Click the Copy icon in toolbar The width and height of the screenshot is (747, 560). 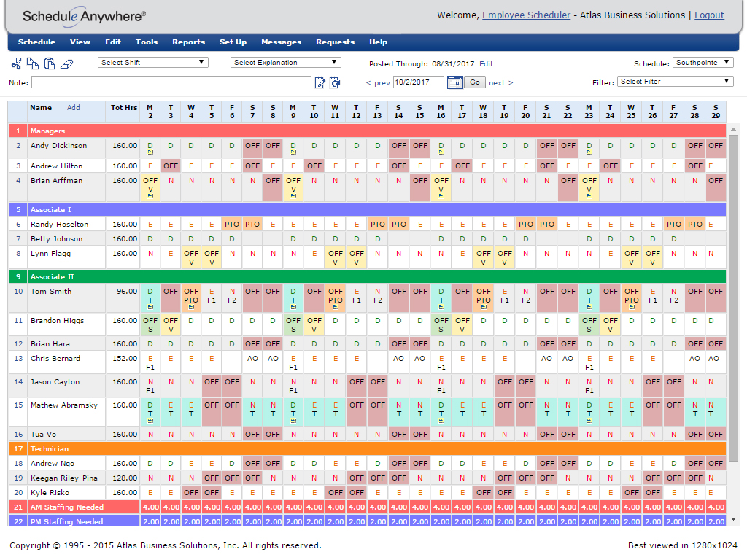pyautogui.click(x=33, y=63)
